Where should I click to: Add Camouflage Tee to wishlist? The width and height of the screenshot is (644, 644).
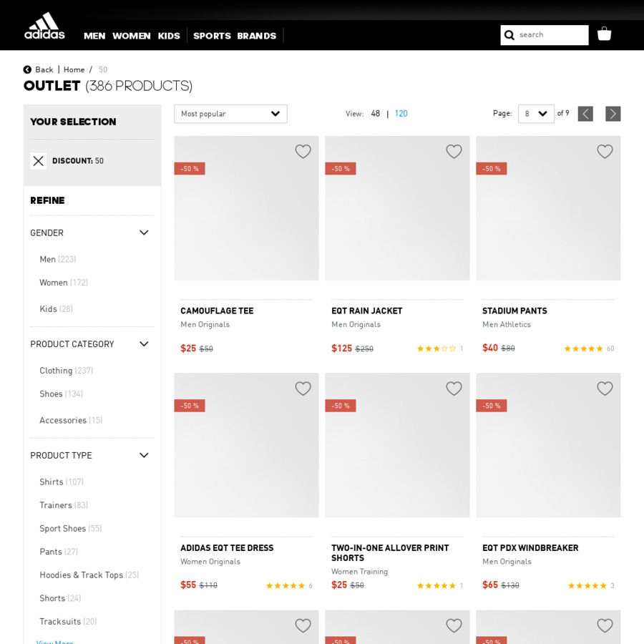[303, 152]
